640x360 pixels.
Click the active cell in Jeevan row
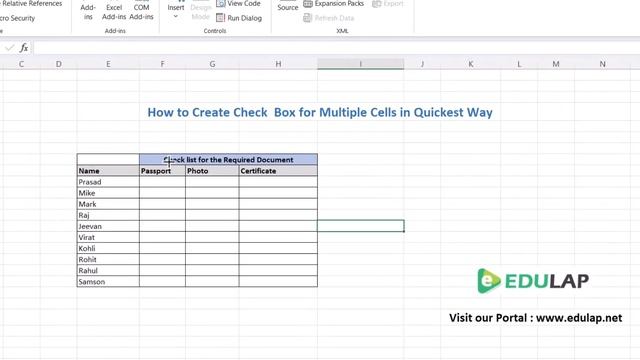(x=361, y=226)
